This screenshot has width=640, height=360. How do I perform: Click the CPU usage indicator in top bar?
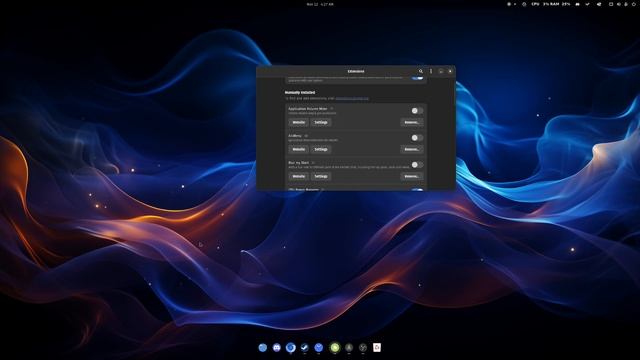[x=539, y=4]
